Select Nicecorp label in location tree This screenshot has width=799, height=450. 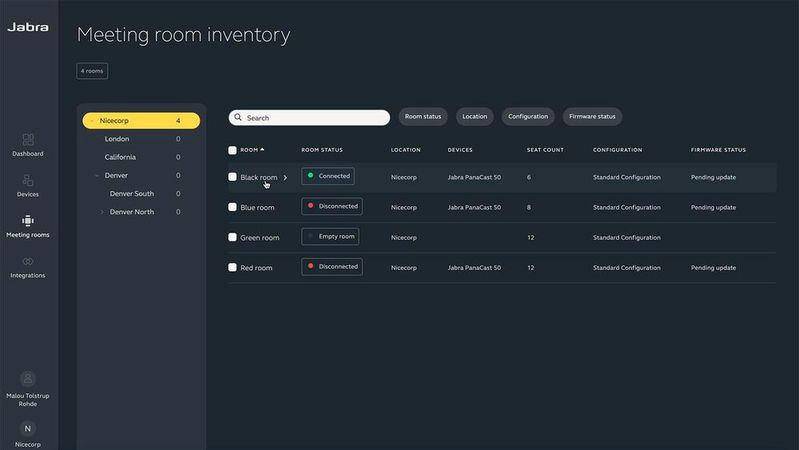click(114, 121)
